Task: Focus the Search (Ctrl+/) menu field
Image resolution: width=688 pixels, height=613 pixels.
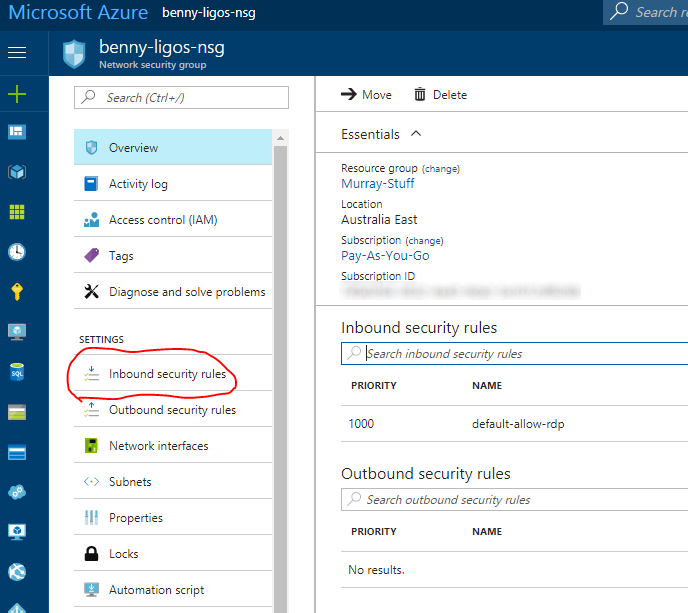Action: coord(181,97)
